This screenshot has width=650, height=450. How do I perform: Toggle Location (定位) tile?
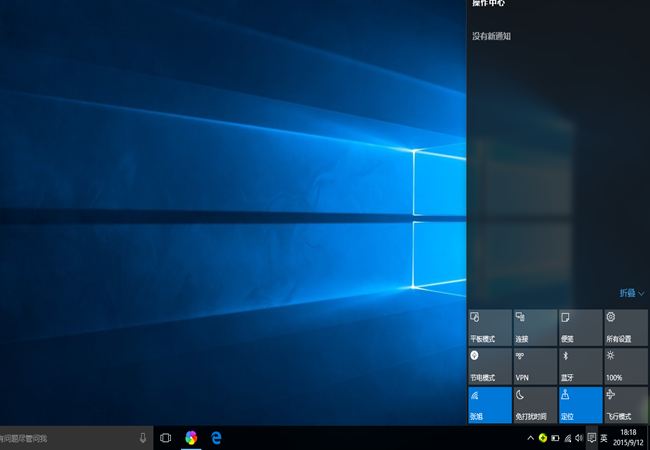[x=580, y=405]
